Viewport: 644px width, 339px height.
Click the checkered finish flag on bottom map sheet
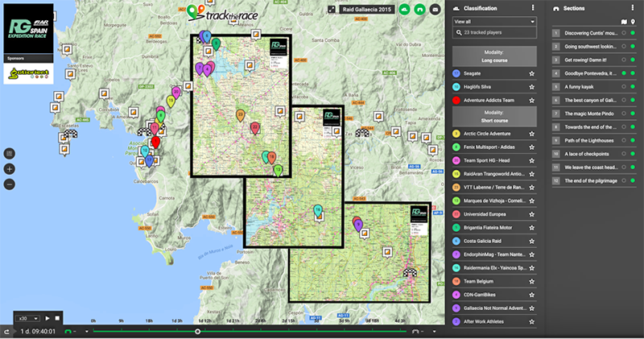tap(410, 272)
